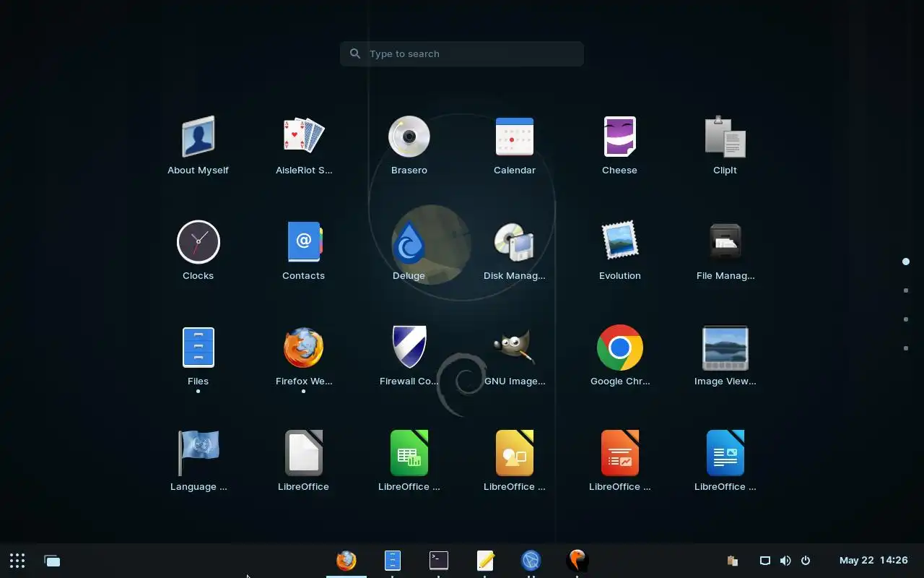The width and height of the screenshot is (924, 578).
Task: Launch LibreOffice start center gray icon
Action: [x=303, y=462]
